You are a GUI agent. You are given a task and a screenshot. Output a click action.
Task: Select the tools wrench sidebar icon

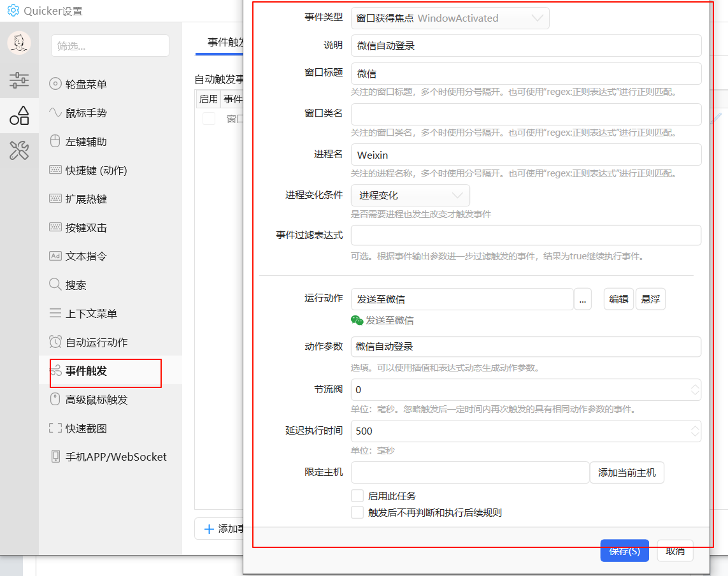(x=19, y=150)
